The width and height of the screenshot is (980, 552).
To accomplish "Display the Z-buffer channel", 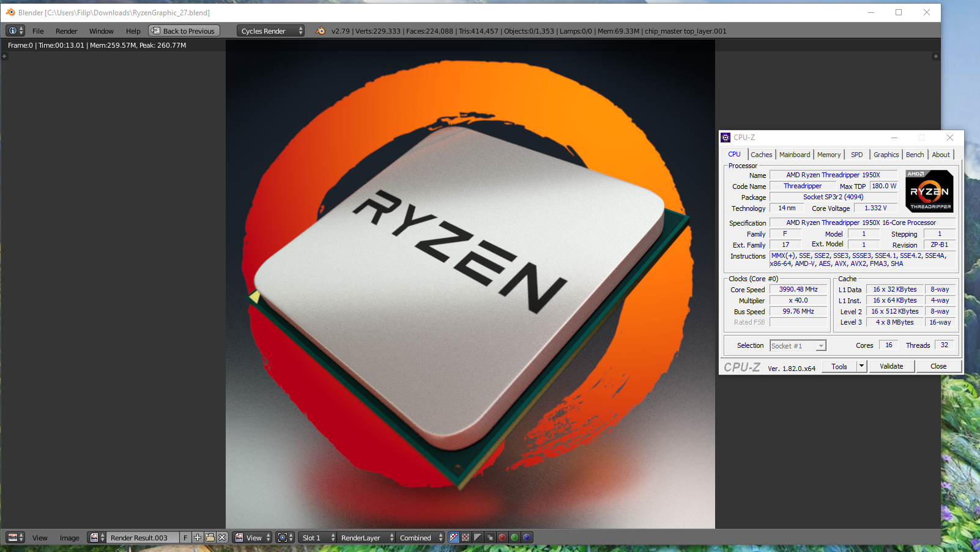I will pyautogui.click(x=490, y=537).
